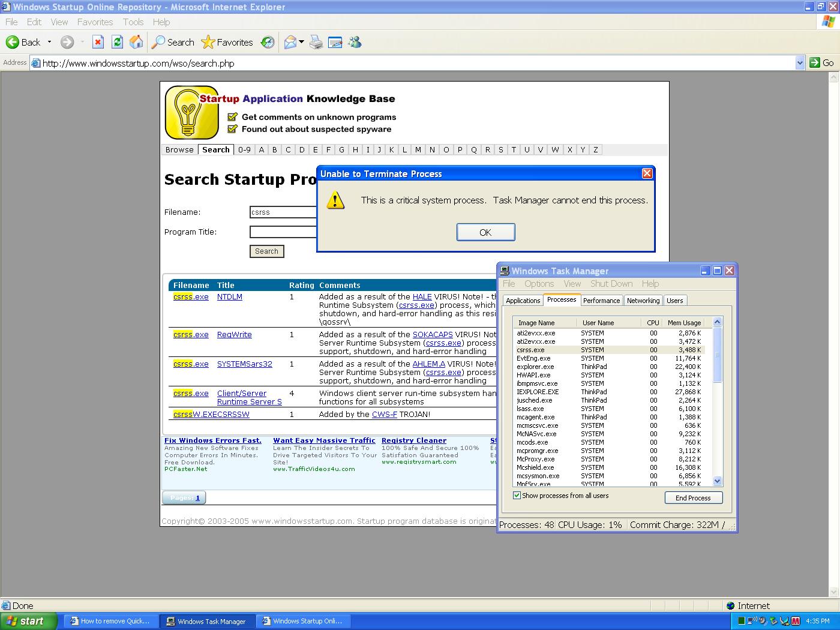Switch to How to remove Quick taskbar button
840x630 pixels.
pos(110,621)
